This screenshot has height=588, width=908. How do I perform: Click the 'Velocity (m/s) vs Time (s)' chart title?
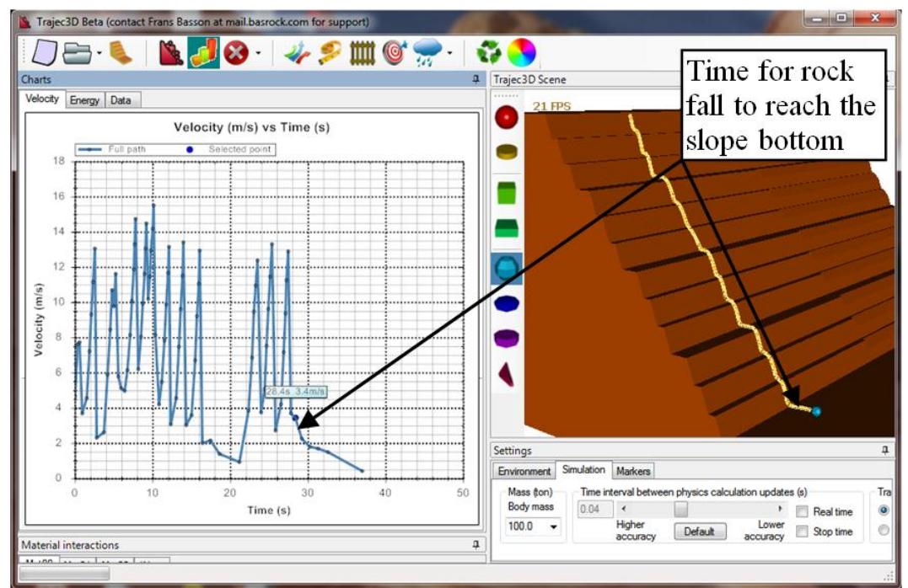[252, 127]
